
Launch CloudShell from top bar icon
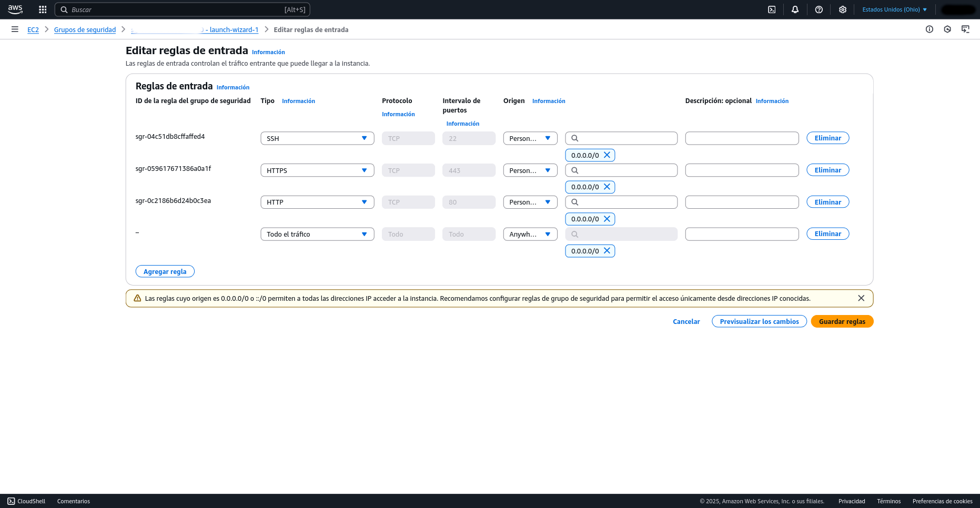[x=772, y=9]
